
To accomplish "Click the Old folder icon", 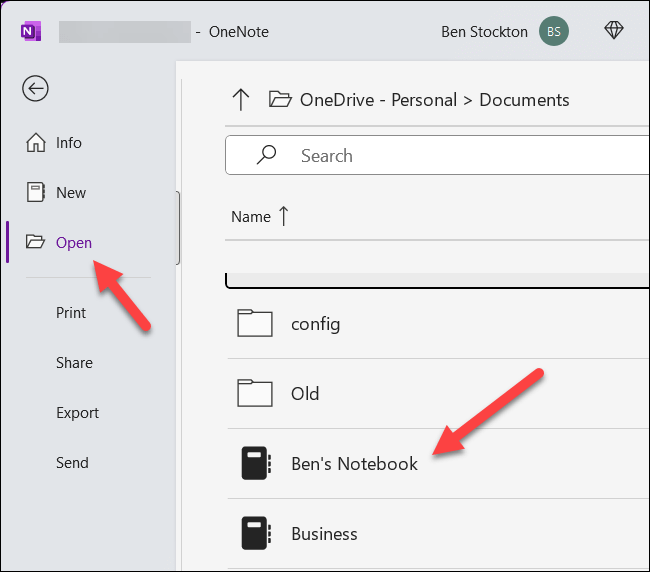I will pyautogui.click(x=255, y=393).
